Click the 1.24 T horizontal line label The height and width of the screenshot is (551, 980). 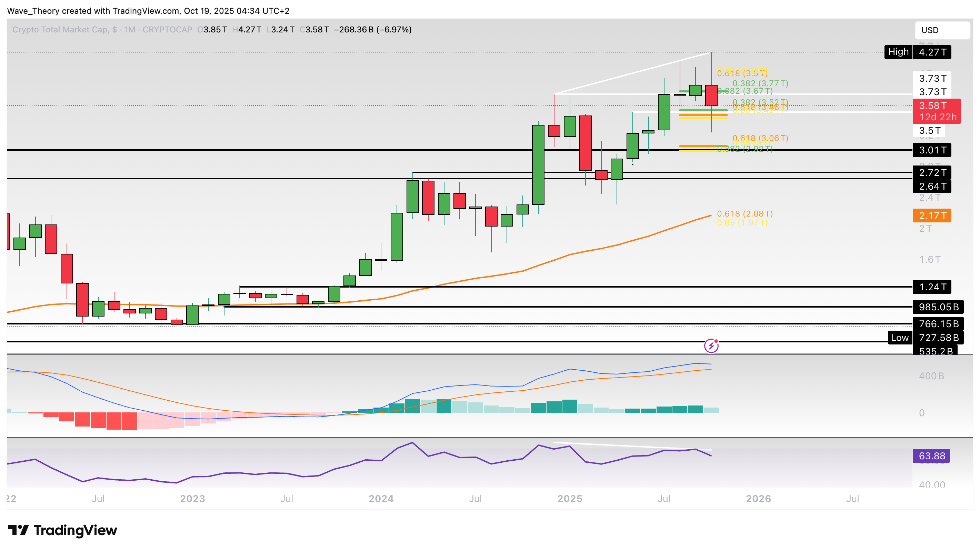(932, 287)
